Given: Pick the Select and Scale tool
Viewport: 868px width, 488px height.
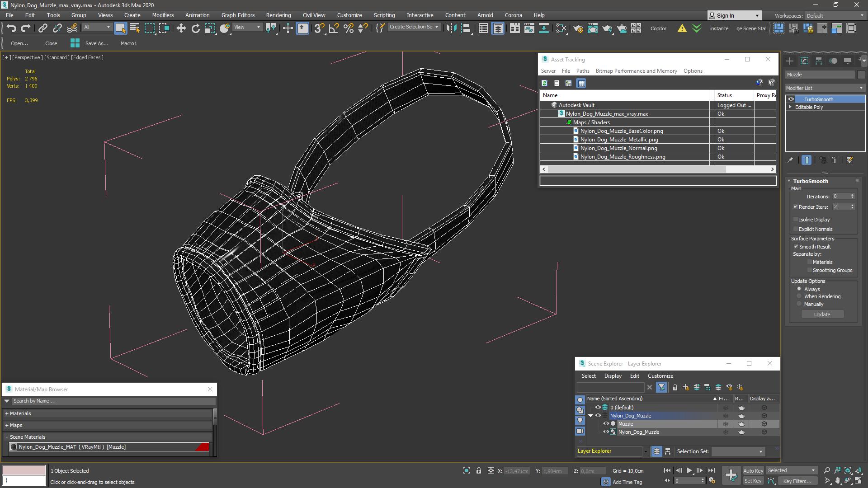Looking at the screenshot, I should (x=210, y=28).
